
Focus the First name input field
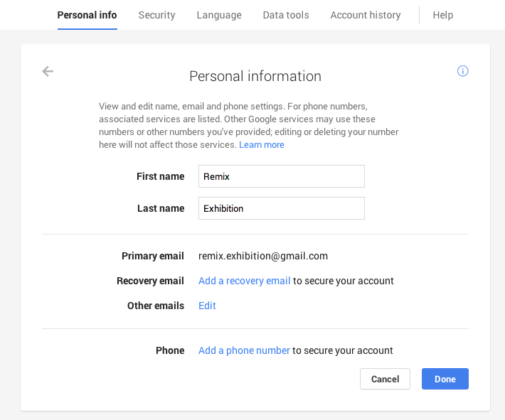281,176
